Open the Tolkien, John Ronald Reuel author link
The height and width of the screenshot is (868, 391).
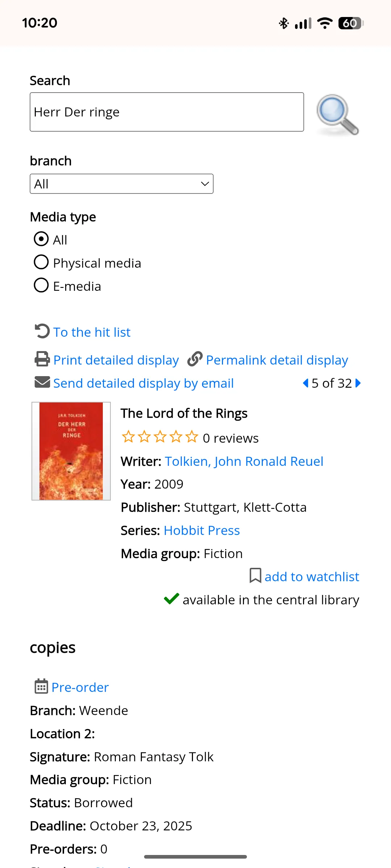244,461
